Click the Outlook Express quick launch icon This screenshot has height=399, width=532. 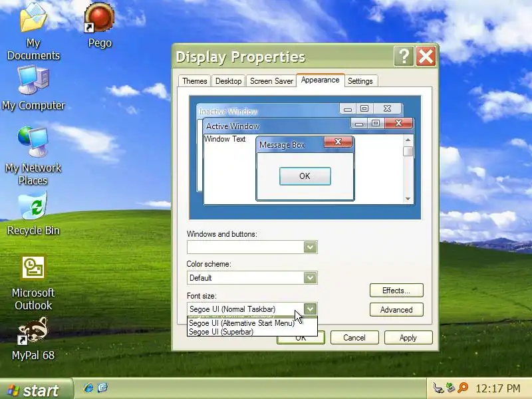click(x=102, y=388)
